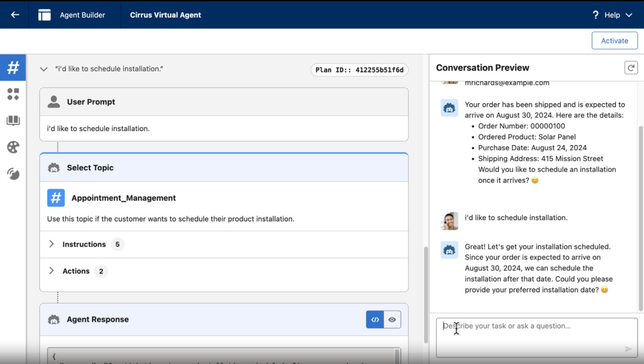The width and height of the screenshot is (644, 364).
Task: Click the topic description 'Use this topic if'
Action: click(x=171, y=219)
